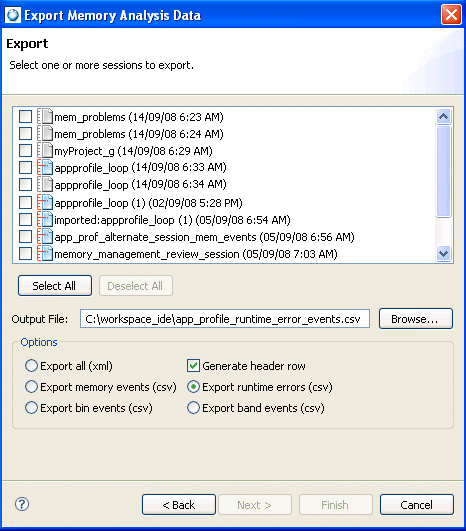Cancel the export dialog
Screen dimensions: 466x531
[417, 505]
